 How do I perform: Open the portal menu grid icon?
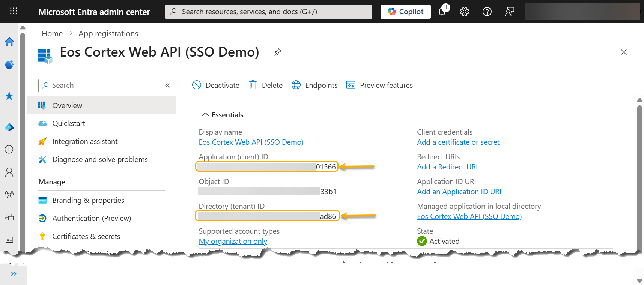pyautogui.click(x=14, y=11)
